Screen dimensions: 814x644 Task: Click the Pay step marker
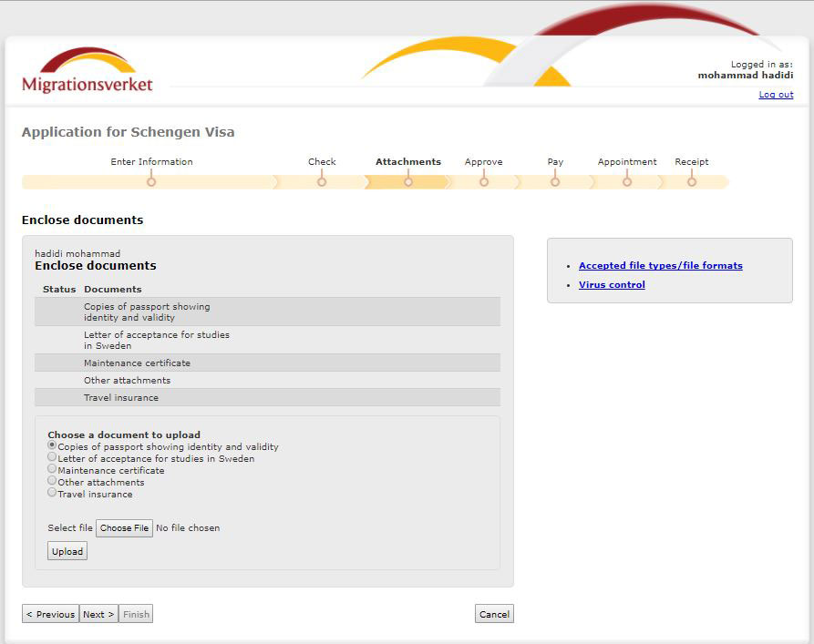pos(555,181)
